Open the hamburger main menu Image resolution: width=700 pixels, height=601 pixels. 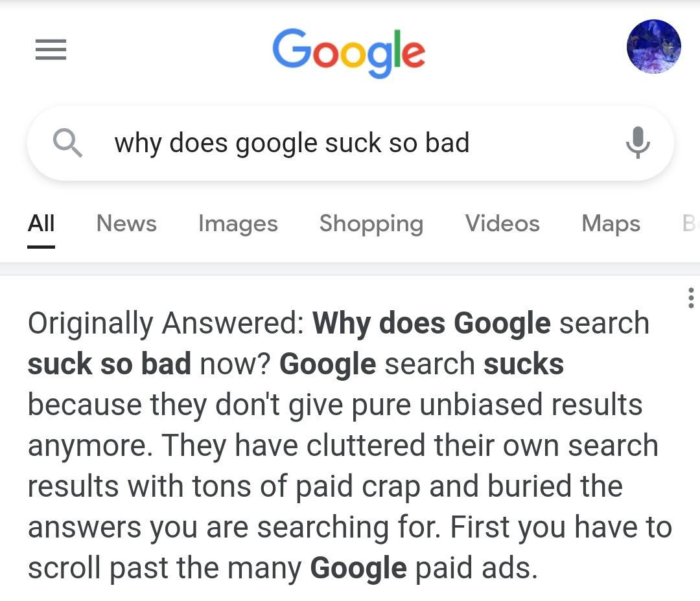pos(51,49)
